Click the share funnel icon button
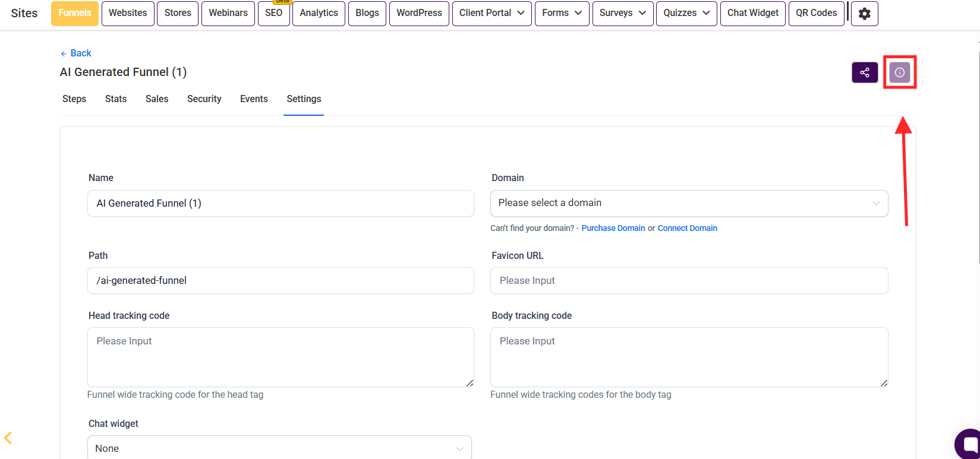 click(864, 72)
